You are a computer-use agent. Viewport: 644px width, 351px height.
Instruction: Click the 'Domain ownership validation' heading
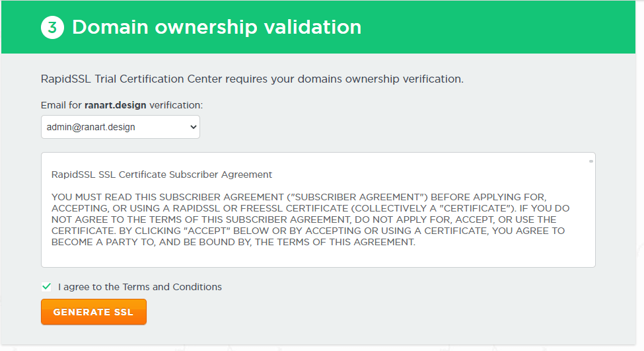[217, 27]
